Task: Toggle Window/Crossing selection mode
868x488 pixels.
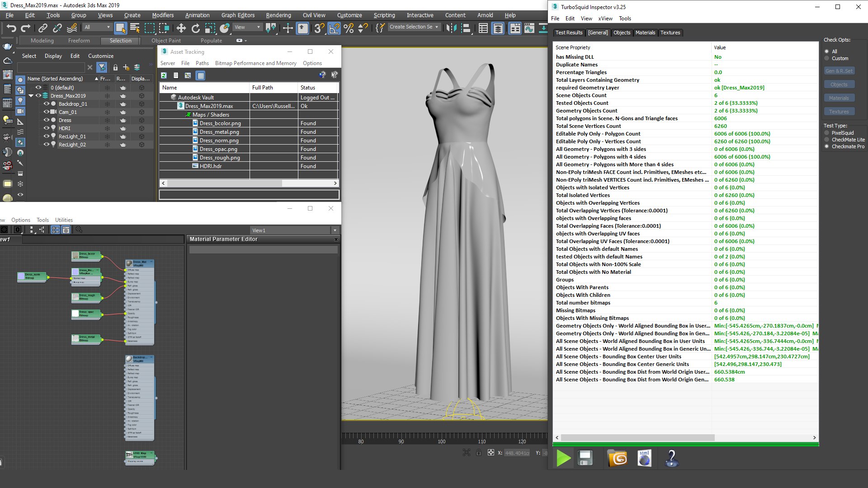Action: click(x=164, y=28)
